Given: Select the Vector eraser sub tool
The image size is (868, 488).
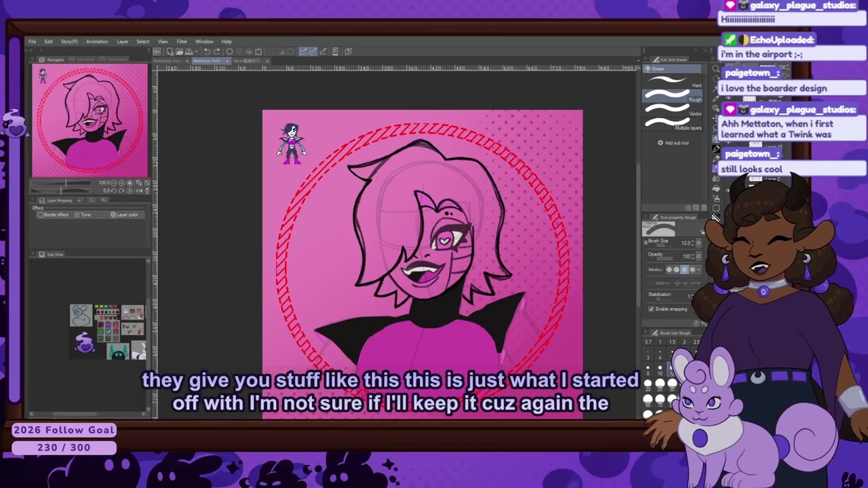Looking at the screenshot, I should coord(673,109).
